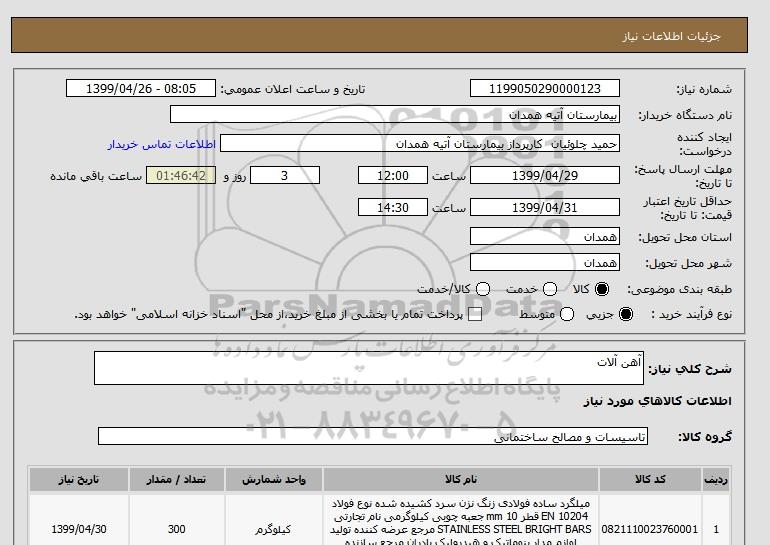Image resolution: width=770 pixels, height=545 pixels.
Task: Click the delivery province field همدان
Action: 545,237
